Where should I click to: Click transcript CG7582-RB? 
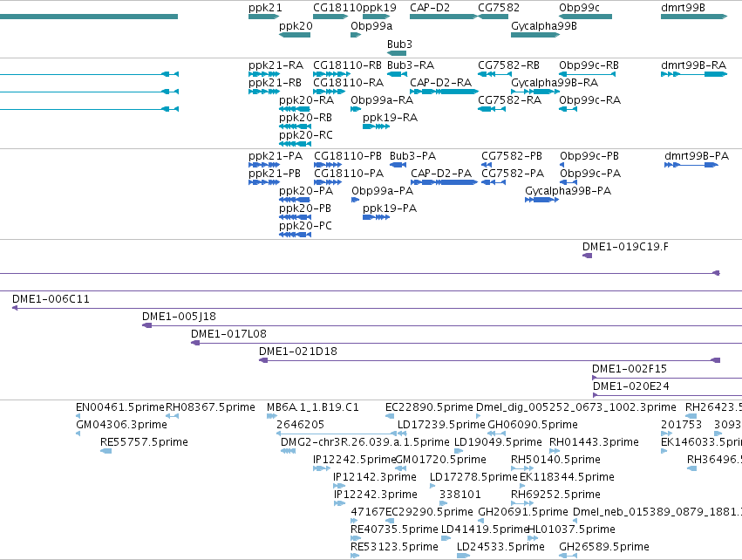coord(508,65)
